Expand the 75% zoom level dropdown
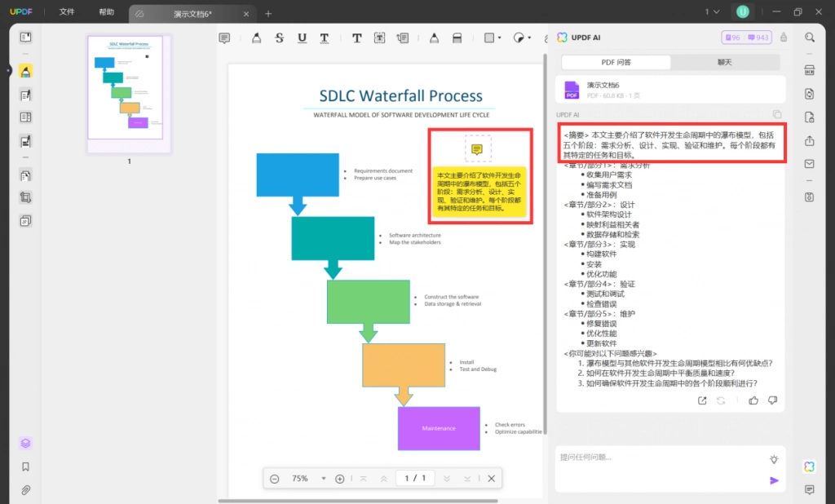The width and height of the screenshot is (835, 504). point(323,479)
